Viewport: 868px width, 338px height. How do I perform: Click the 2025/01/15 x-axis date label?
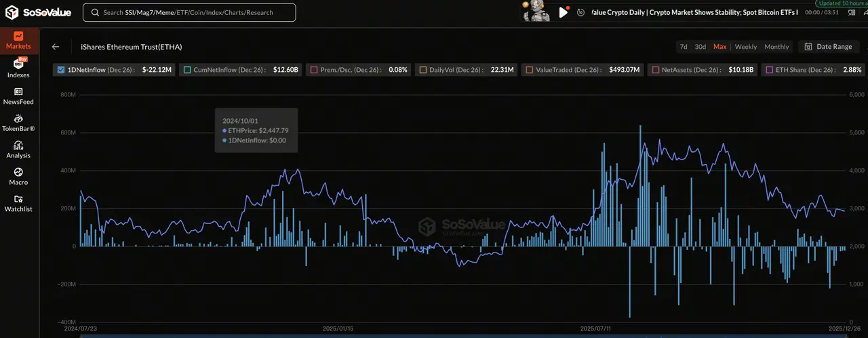(337, 328)
